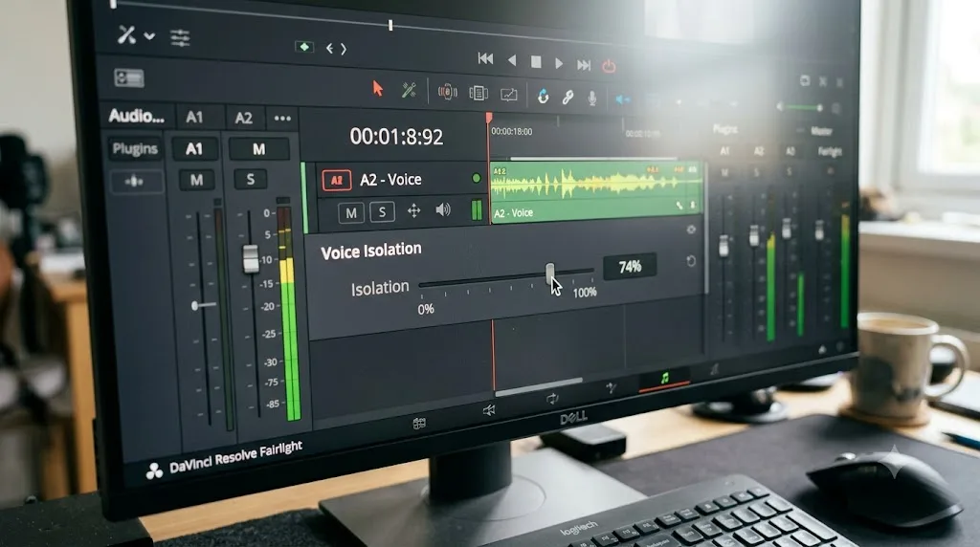Click the timecode display 00:01:8:92
This screenshot has width=980, height=547.
tap(396, 137)
